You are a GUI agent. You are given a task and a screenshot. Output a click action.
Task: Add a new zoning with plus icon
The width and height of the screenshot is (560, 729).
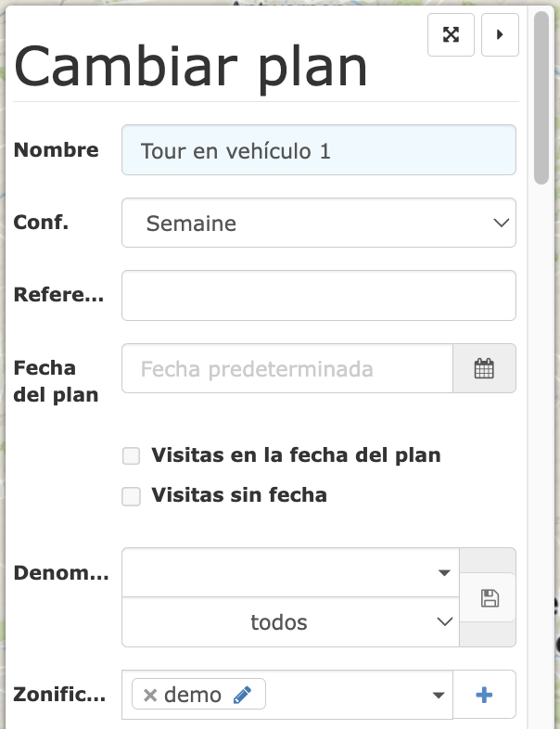[484, 695]
